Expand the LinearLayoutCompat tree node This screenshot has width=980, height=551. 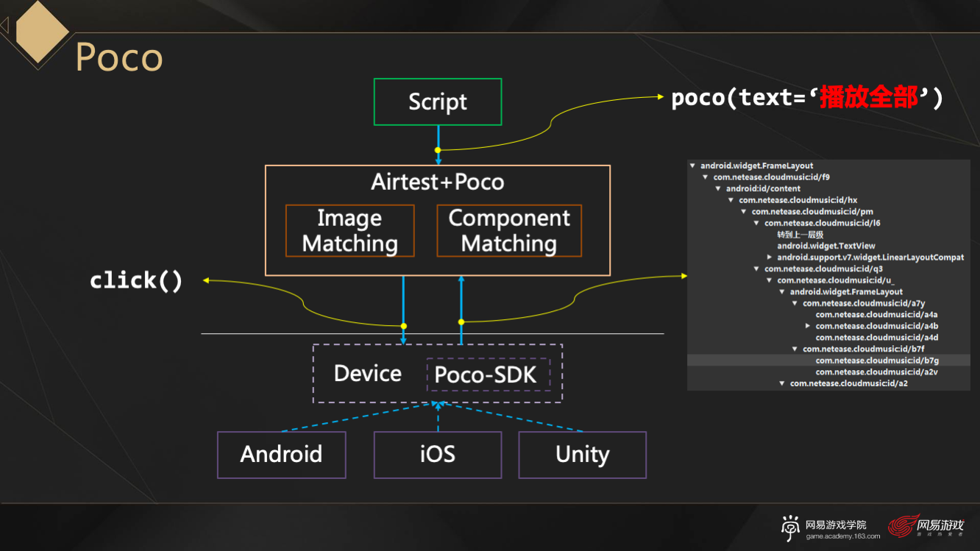(x=770, y=257)
